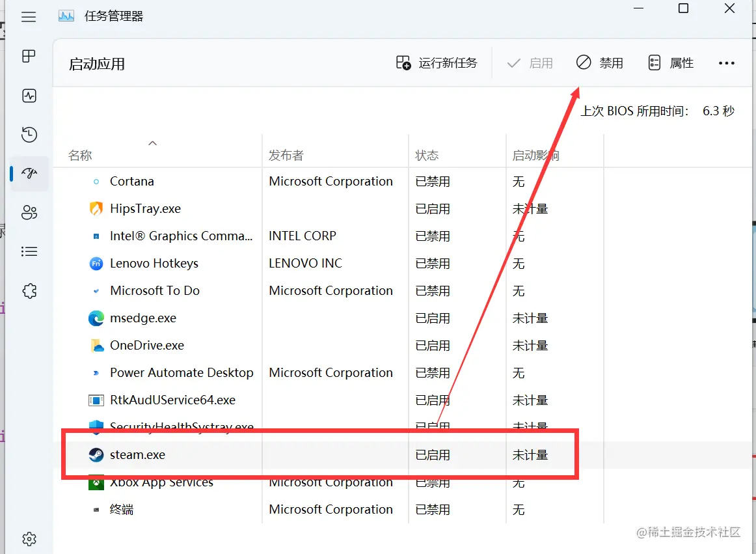Click the HipsTray.exe shield icon

(96, 208)
